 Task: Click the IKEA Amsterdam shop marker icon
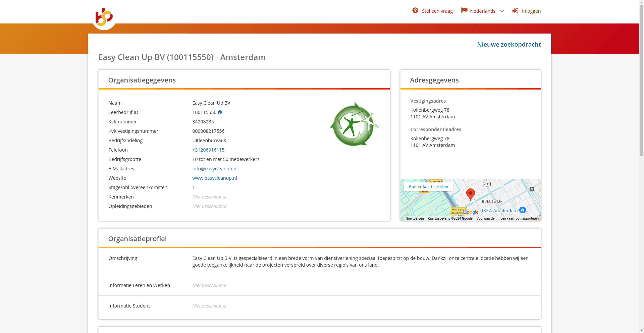(x=522, y=210)
